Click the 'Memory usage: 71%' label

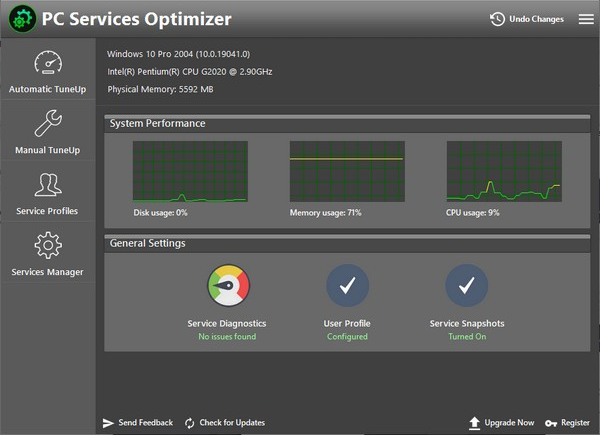325,213
